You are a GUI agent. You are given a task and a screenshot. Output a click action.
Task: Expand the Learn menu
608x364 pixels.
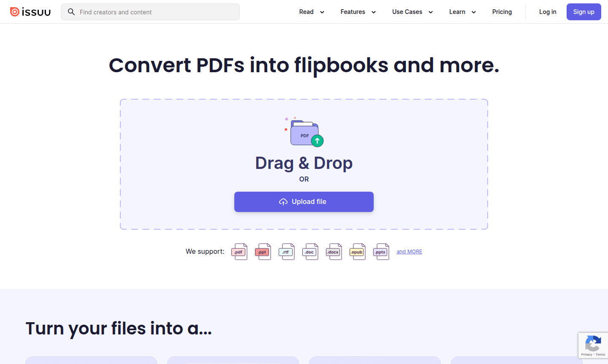(x=462, y=12)
